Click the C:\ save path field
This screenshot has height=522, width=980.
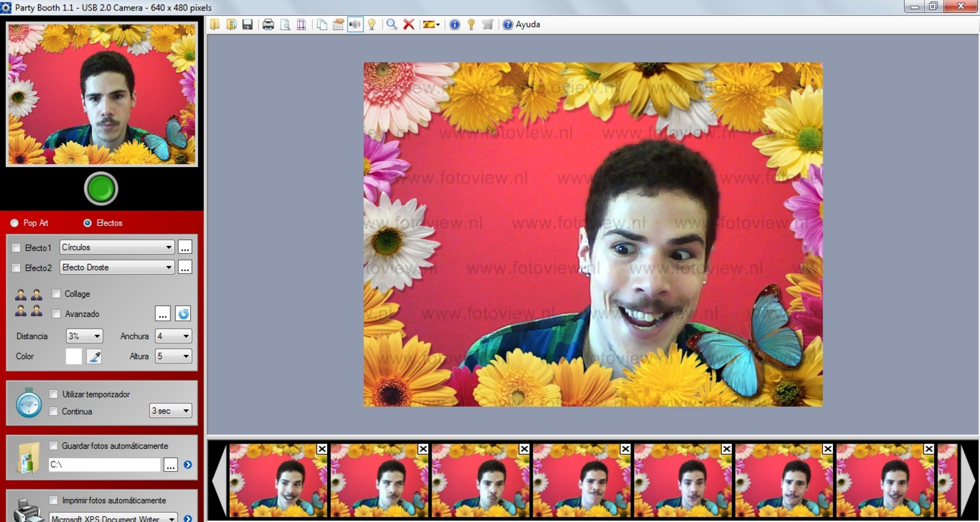(x=104, y=465)
